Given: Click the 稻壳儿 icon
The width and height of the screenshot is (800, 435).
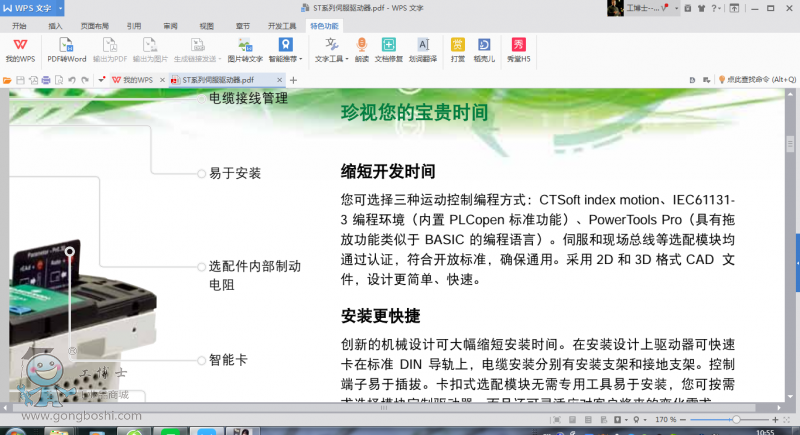Looking at the screenshot, I should coord(485,50).
